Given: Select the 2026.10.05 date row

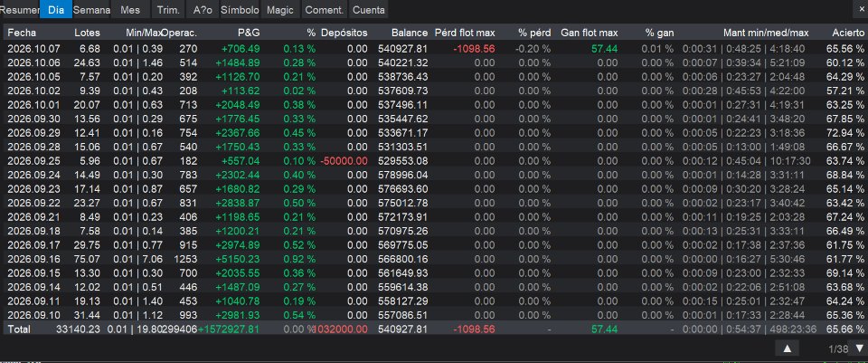Looking at the screenshot, I should tap(434, 76).
